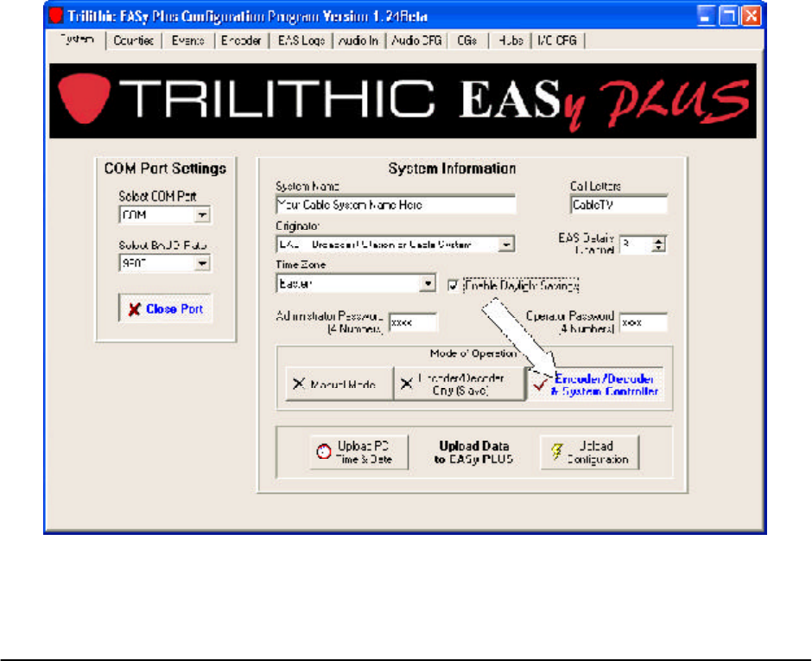Open the Hubs tab
The image size is (812, 661).
coord(510,41)
